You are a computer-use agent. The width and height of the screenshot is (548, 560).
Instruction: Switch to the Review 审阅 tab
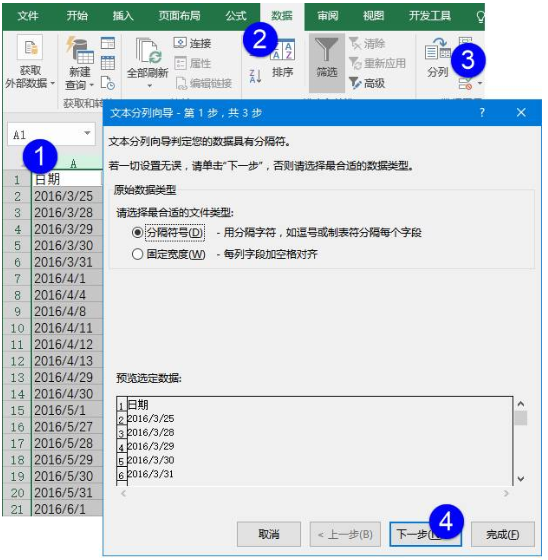(x=327, y=16)
